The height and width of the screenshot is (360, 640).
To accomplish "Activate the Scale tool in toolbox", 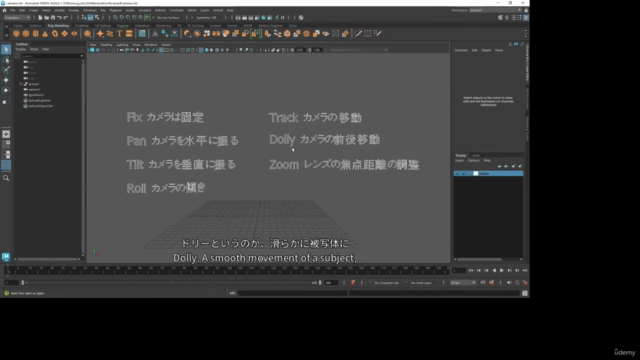I will (x=6, y=100).
